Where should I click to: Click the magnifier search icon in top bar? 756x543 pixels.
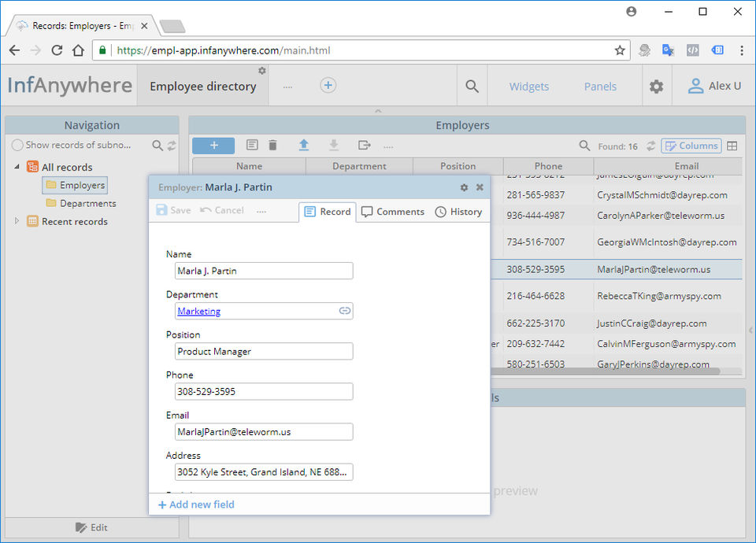click(x=472, y=87)
